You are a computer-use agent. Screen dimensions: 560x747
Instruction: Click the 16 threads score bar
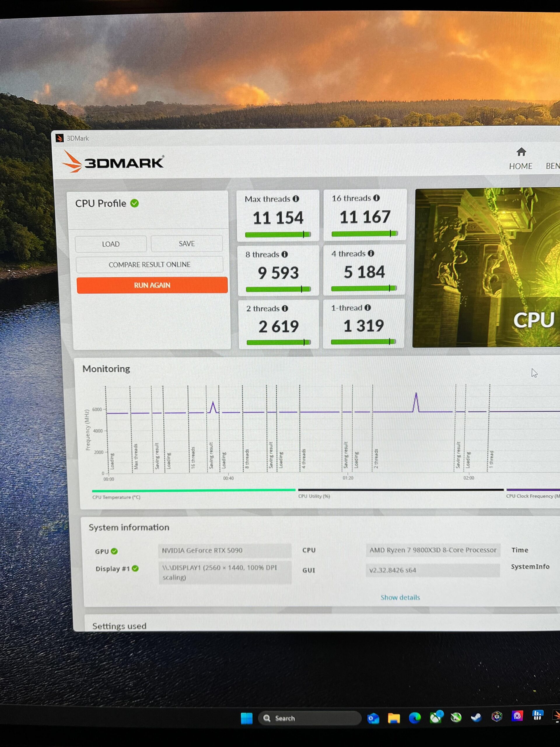[x=365, y=233]
